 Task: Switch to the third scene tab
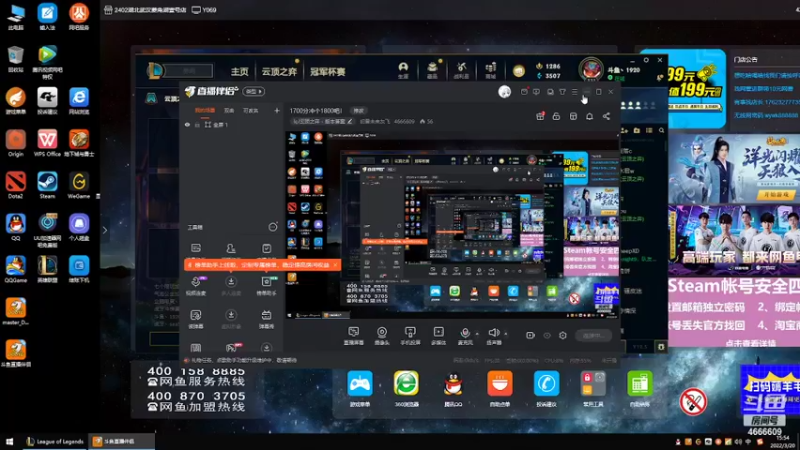point(251,110)
